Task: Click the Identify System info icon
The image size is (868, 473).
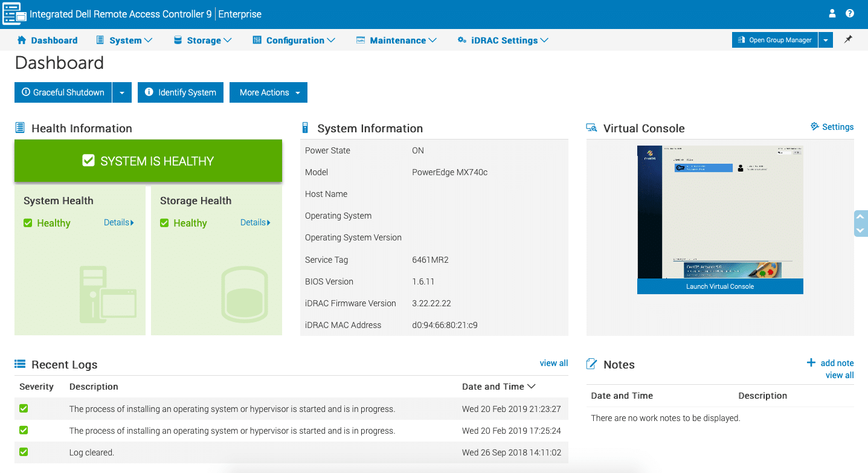Action: 149,92
